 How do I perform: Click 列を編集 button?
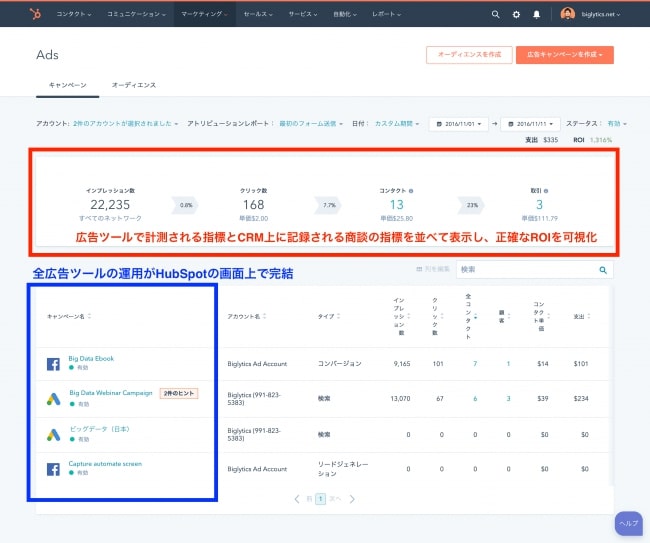pos(433,269)
